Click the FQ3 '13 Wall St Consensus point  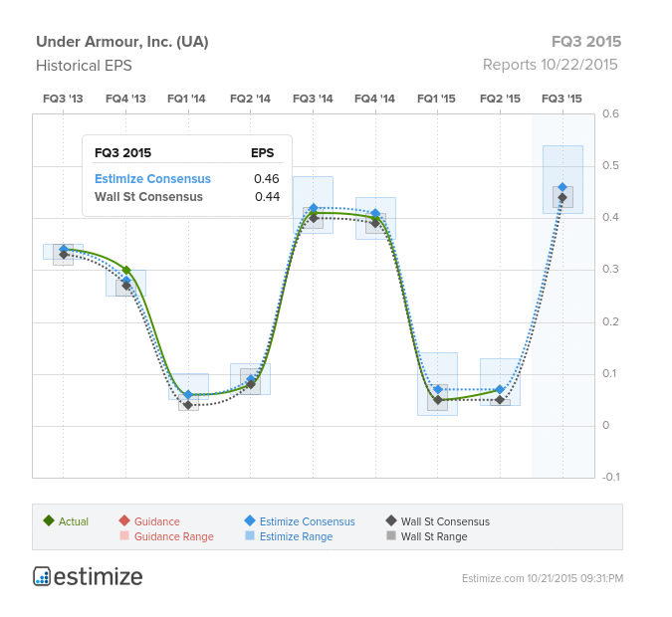tap(64, 255)
